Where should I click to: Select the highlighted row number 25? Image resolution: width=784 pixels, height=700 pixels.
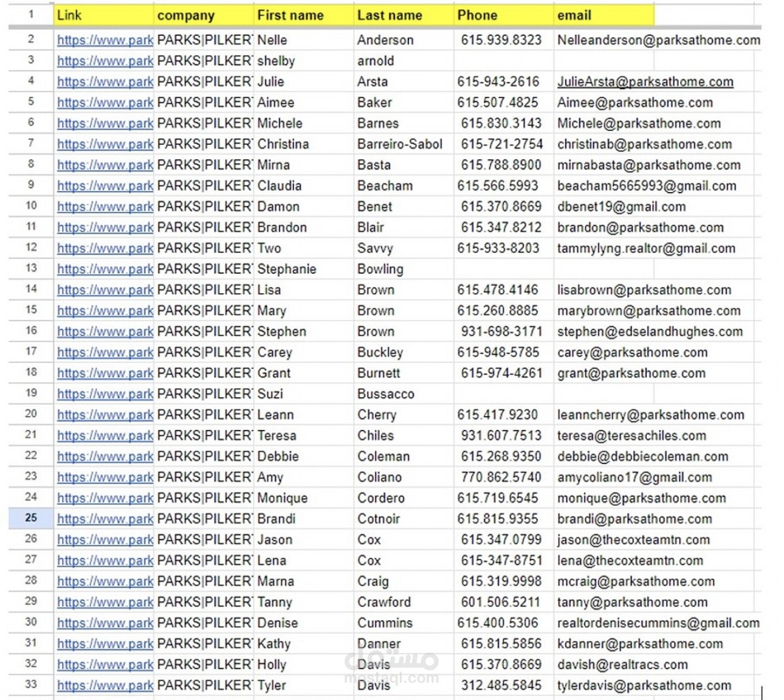31,518
